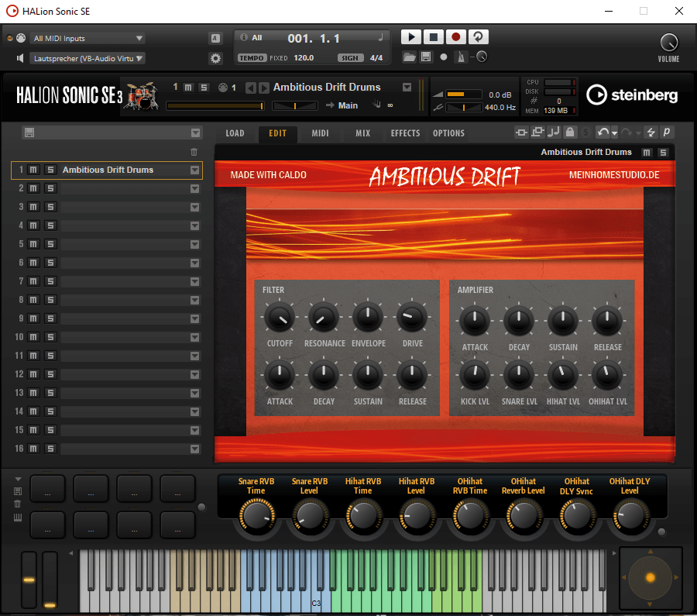
Task: Click the musical notes toolbar icon
Action: point(554,132)
